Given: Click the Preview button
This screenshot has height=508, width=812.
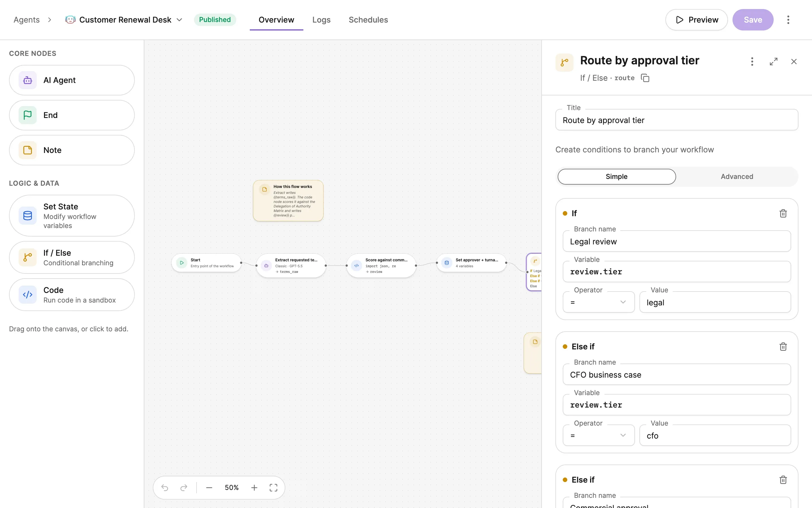Looking at the screenshot, I should tap(697, 20).
